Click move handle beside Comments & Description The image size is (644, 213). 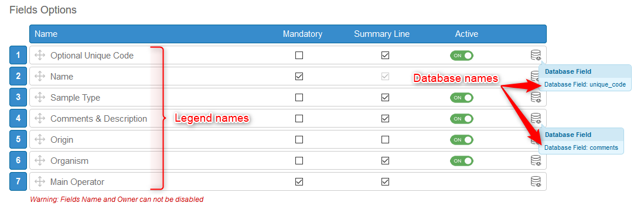(x=39, y=119)
